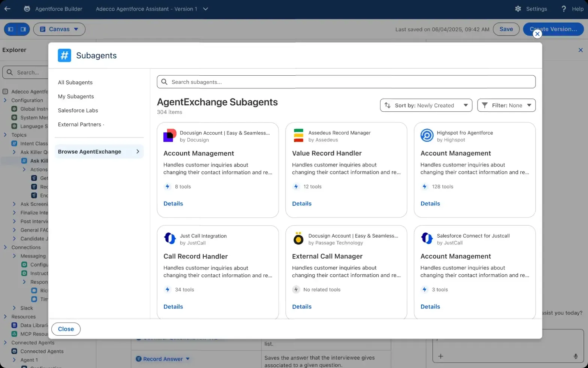
Task: Expand the Connections tree node
Action: (5, 247)
